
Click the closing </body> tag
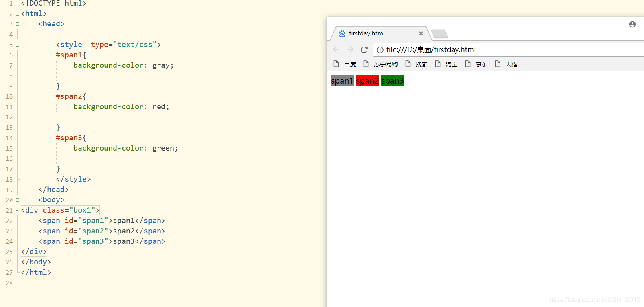pos(36,262)
